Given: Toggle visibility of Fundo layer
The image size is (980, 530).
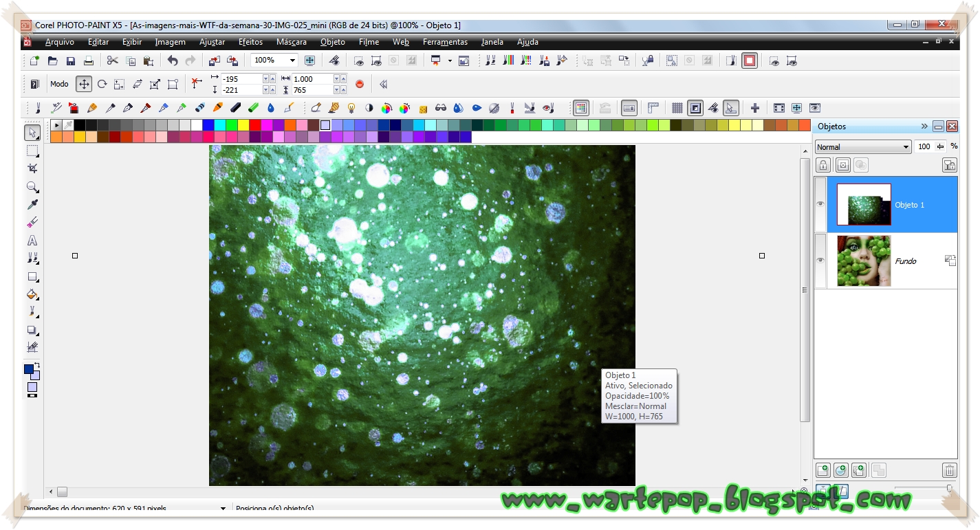Looking at the screenshot, I should (x=820, y=261).
